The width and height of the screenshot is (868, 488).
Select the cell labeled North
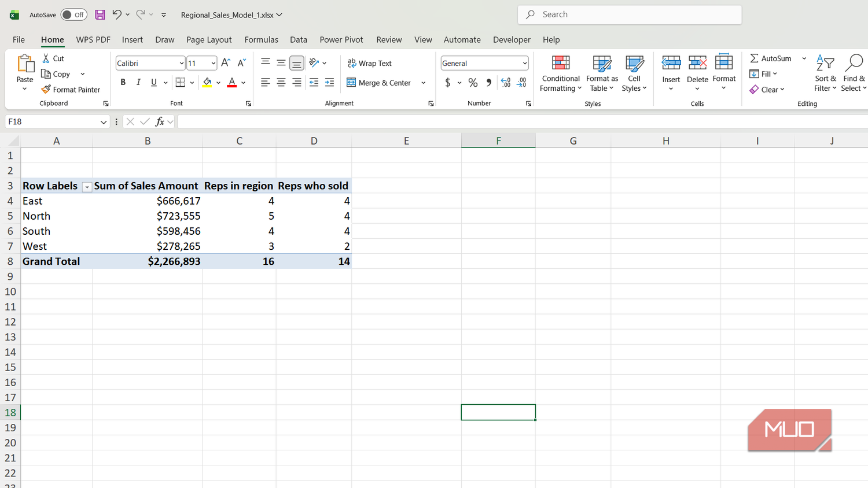[57, 216]
